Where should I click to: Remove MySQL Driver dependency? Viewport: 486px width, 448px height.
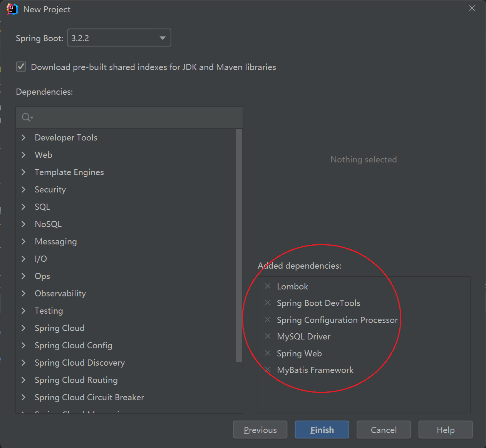pyautogui.click(x=268, y=336)
